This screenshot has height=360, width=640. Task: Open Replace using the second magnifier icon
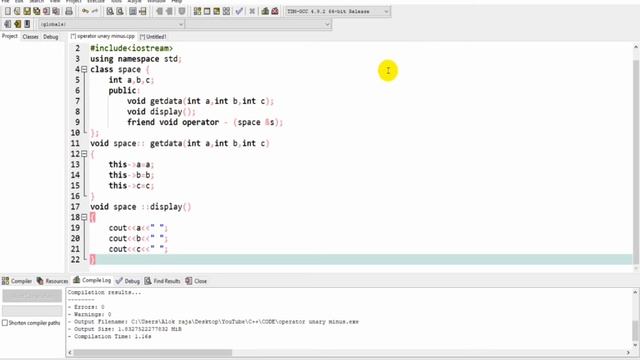pos(120,11)
